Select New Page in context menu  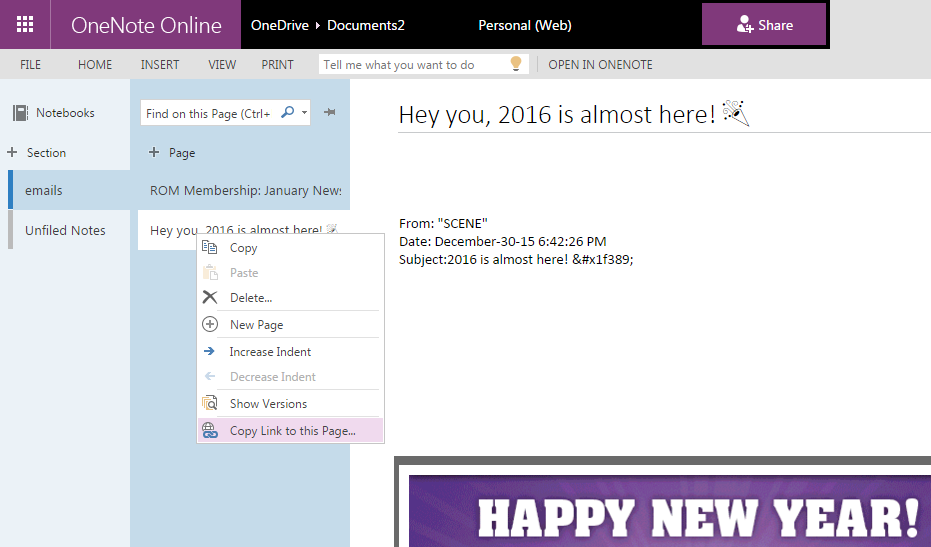[290, 324]
